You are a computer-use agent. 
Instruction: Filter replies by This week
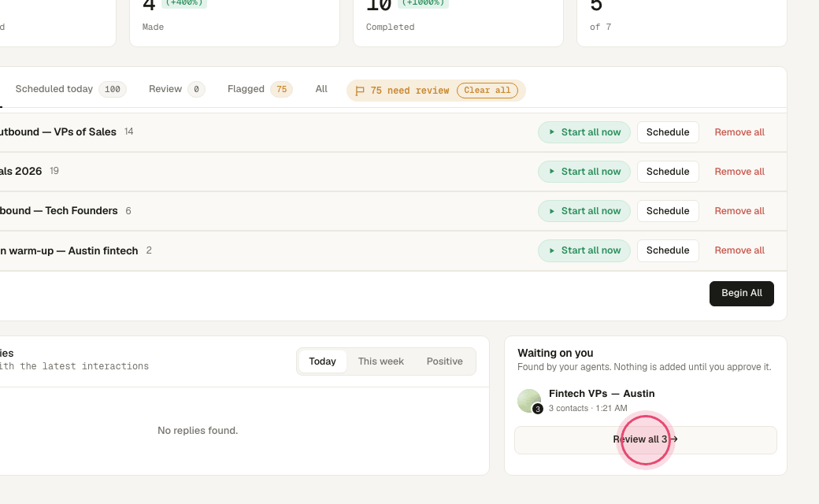tap(381, 361)
